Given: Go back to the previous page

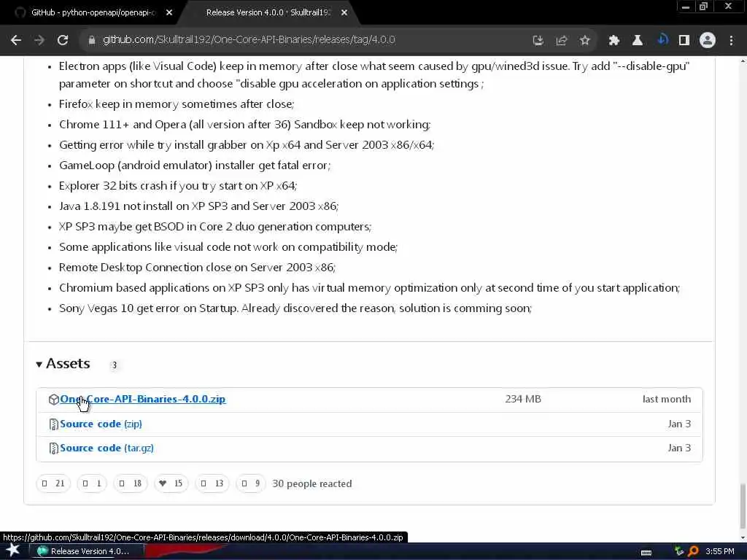Looking at the screenshot, I should coord(16,40).
